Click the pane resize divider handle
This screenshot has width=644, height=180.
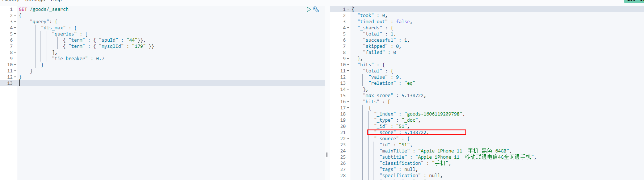point(327,155)
